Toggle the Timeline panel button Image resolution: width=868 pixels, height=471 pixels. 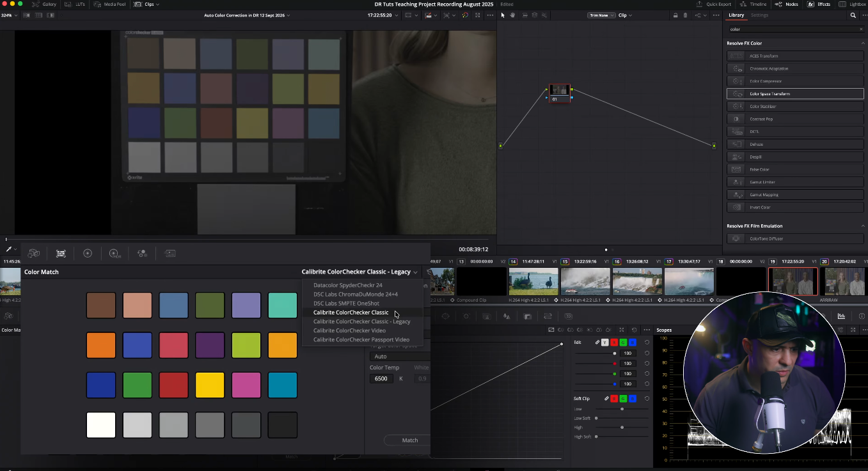tap(753, 4)
